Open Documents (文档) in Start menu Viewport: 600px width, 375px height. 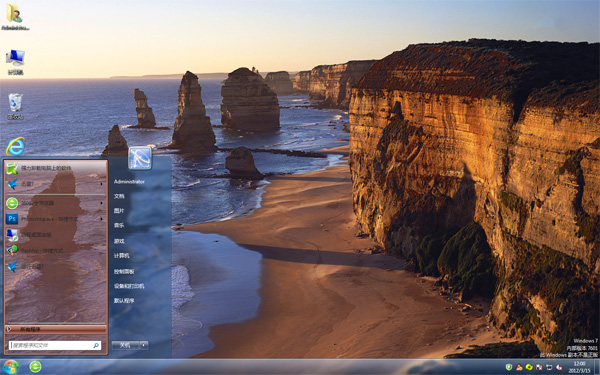(x=119, y=196)
